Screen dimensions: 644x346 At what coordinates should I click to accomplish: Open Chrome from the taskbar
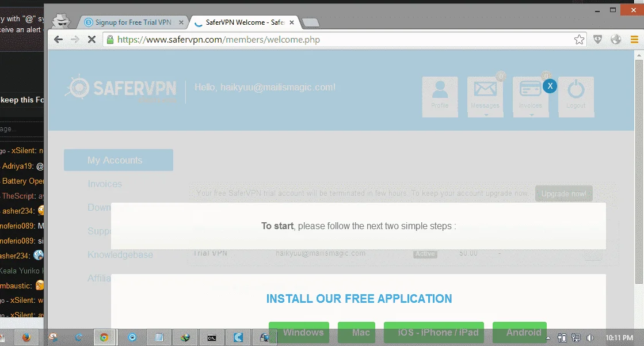104,337
